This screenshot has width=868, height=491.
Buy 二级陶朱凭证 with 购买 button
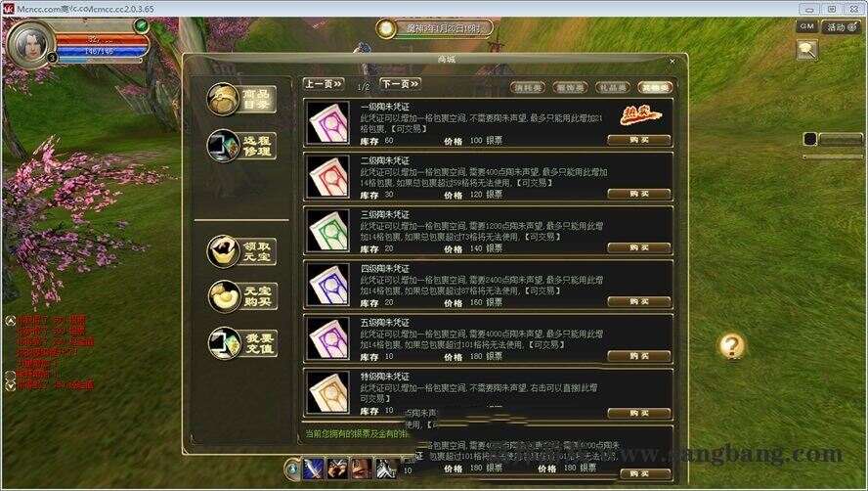click(x=639, y=194)
